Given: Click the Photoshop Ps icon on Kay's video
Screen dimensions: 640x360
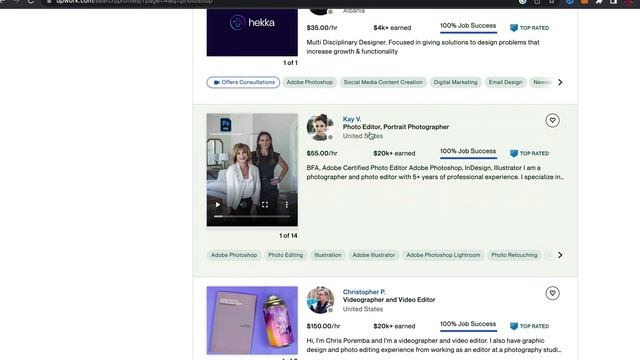Looking at the screenshot, I should tap(226, 124).
